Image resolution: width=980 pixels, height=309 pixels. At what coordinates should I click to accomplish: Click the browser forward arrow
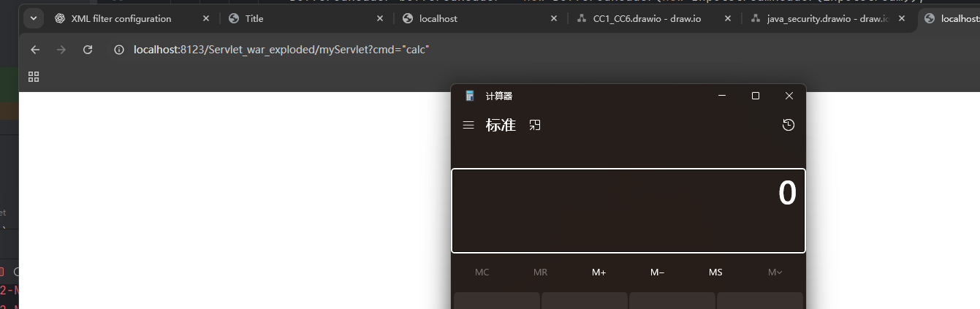coord(61,50)
